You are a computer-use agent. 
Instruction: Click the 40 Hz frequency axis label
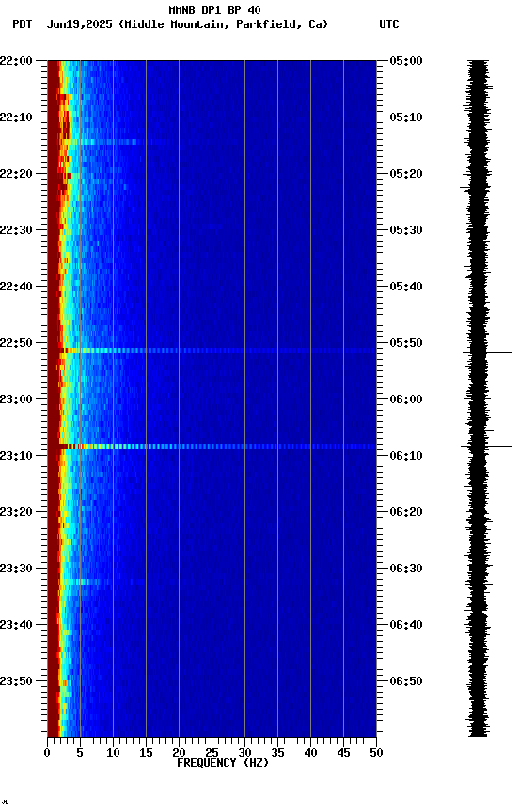point(310,753)
